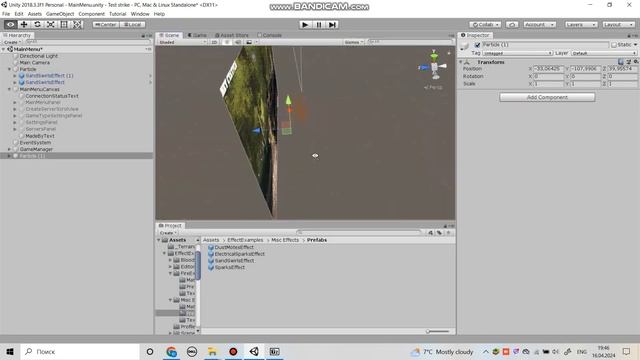Screen dimensions: 640x360
Task: Click the SandSwirlsEffect (1) prefab icon in Hierarchy
Action: [x=22, y=76]
